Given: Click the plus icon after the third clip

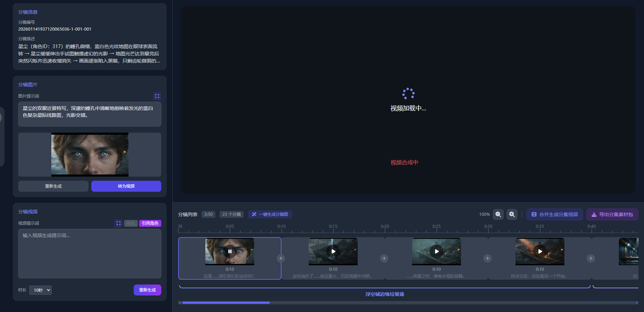Looking at the screenshot, I should pos(487,258).
